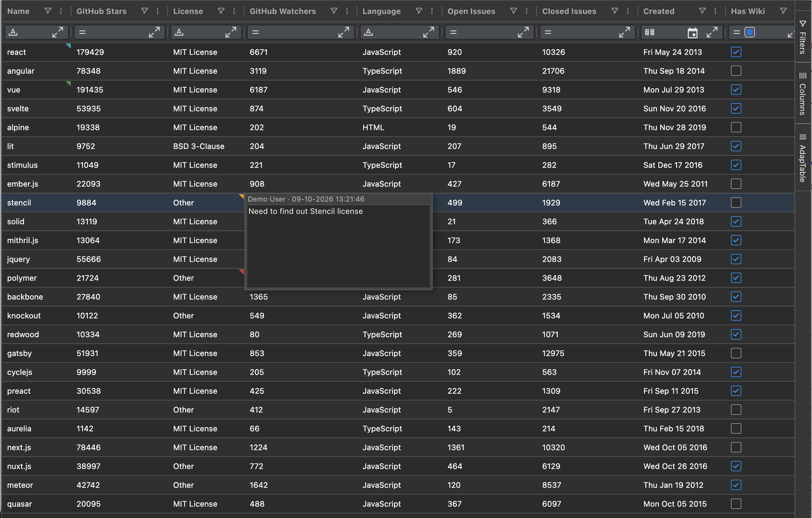The image size is (812, 518).
Task: Uncheck Has Wiki for react
Action: pos(736,52)
